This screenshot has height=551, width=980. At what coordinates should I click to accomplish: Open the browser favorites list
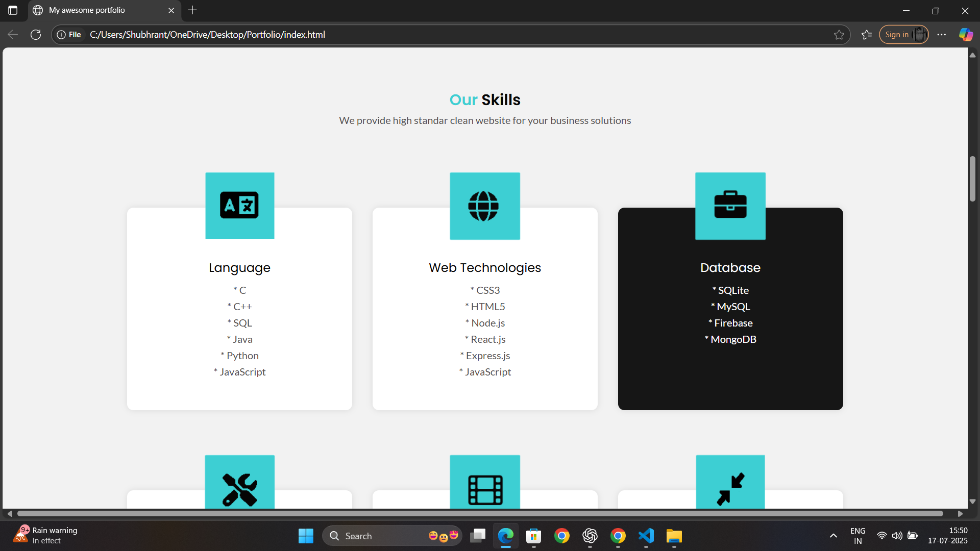click(866, 35)
